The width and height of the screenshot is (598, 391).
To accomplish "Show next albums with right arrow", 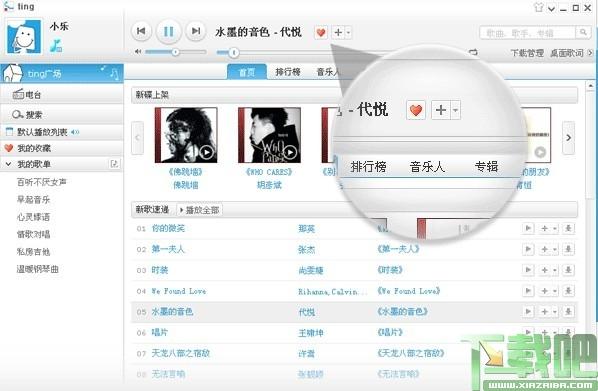I will pyautogui.click(x=568, y=138).
